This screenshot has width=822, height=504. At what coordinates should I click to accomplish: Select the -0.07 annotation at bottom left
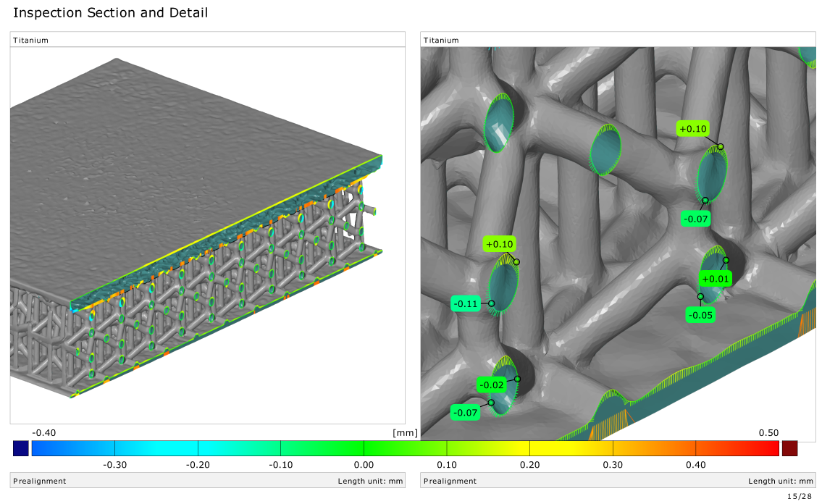(466, 413)
